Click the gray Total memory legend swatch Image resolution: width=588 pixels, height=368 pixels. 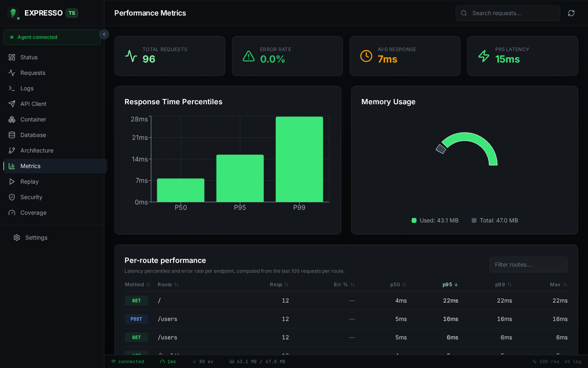pos(474,220)
